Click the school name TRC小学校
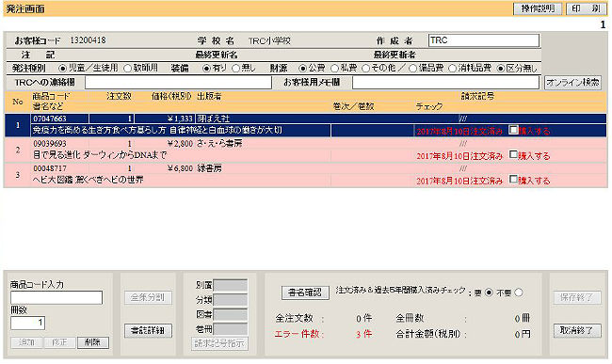Image resolution: width=612 pixels, height=364 pixels. pos(269,40)
